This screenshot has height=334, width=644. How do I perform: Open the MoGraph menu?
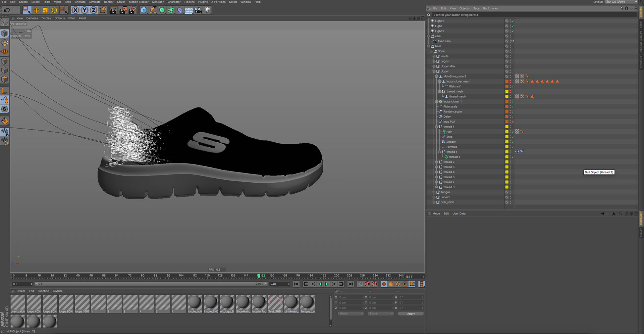click(158, 2)
